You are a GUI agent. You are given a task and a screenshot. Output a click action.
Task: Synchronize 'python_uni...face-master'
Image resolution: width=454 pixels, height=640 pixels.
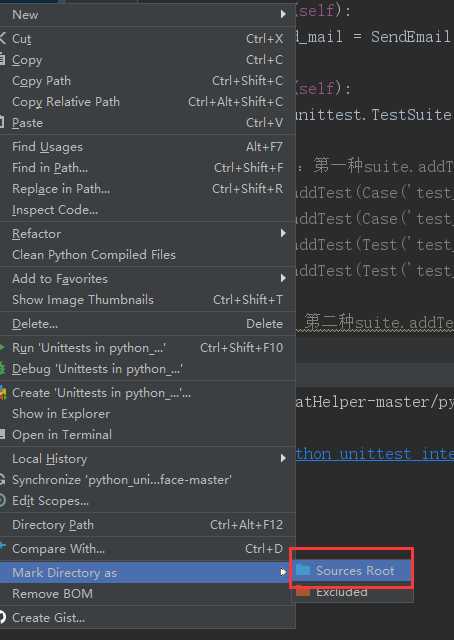pos(147,480)
